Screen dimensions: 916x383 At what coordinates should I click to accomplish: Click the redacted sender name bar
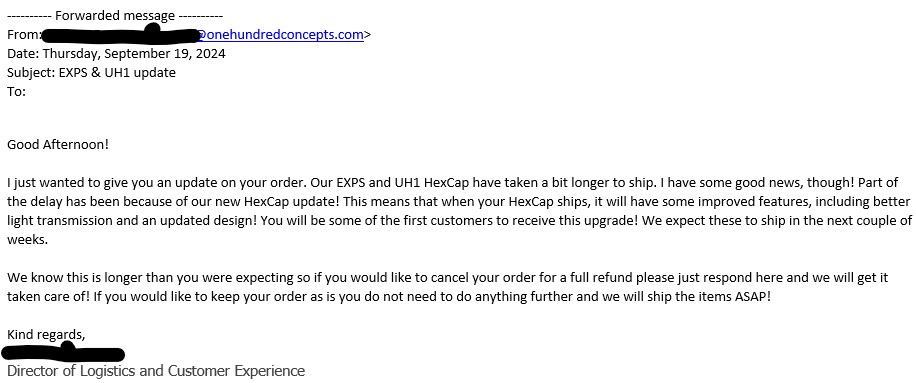pos(120,34)
